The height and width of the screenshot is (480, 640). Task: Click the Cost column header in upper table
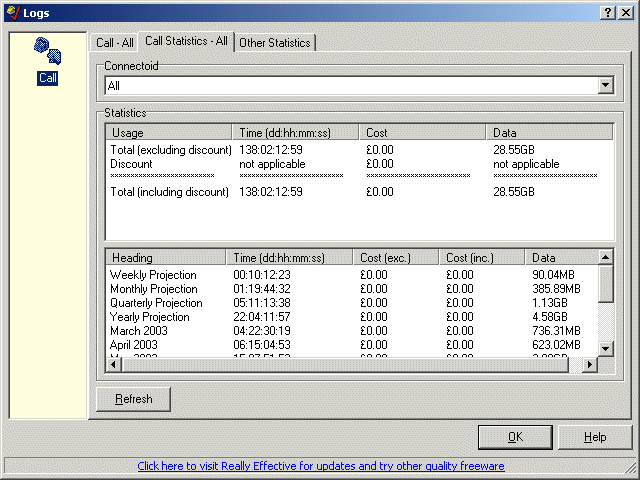(x=422, y=133)
